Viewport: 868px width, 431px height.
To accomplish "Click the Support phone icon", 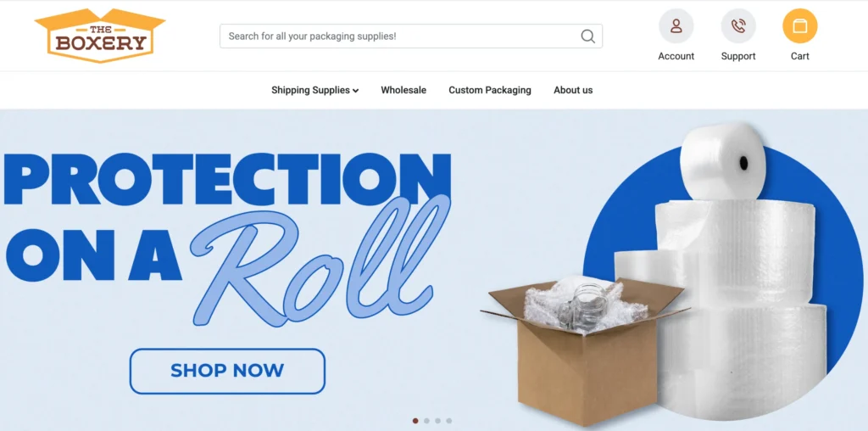I will pyautogui.click(x=738, y=26).
